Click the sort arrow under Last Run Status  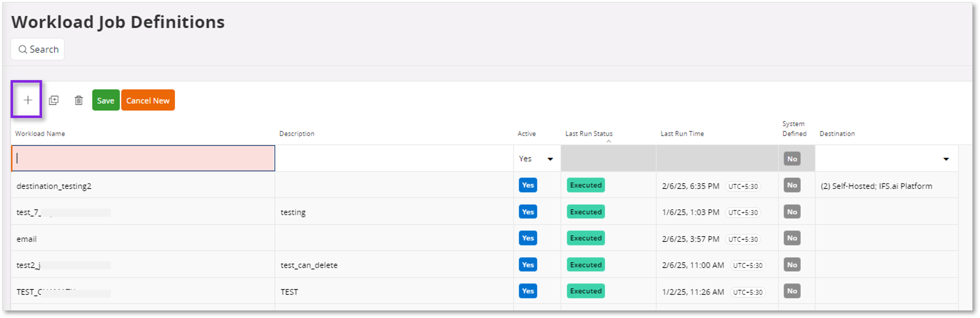click(x=608, y=141)
